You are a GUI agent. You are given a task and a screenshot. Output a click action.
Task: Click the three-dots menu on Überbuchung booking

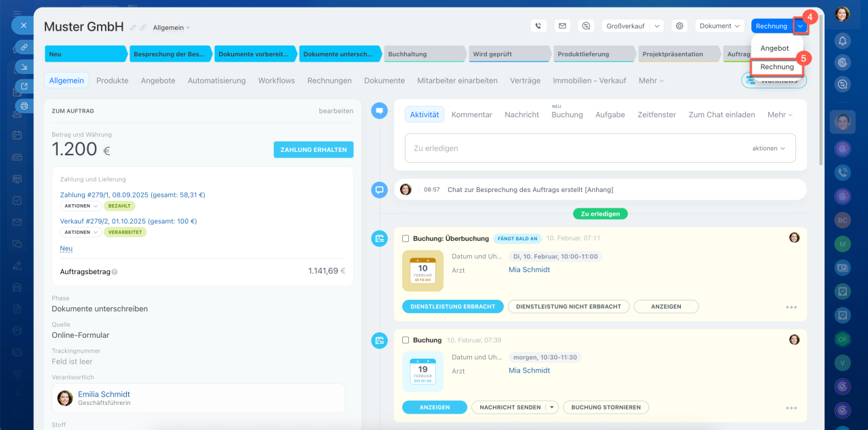click(x=791, y=307)
